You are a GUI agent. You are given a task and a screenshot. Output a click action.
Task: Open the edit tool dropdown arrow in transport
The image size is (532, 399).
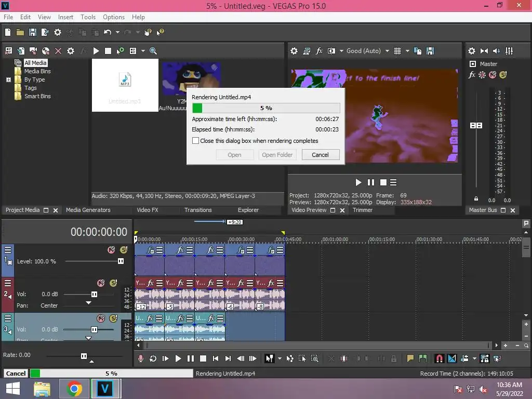[280, 358]
